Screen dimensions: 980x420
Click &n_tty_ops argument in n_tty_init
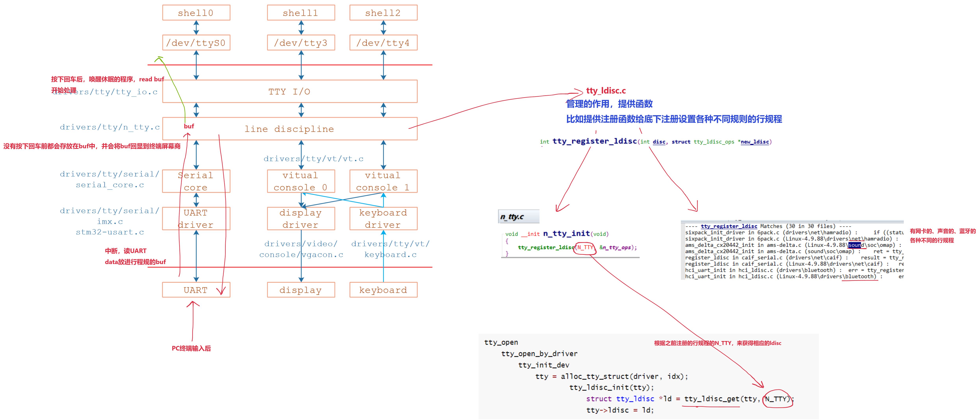point(616,247)
